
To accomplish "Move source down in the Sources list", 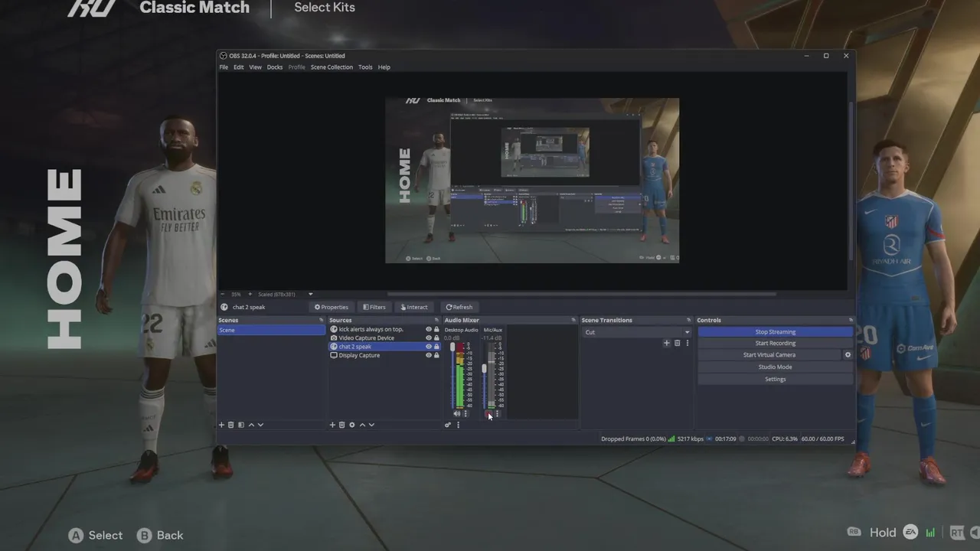I will pyautogui.click(x=371, y=425).
